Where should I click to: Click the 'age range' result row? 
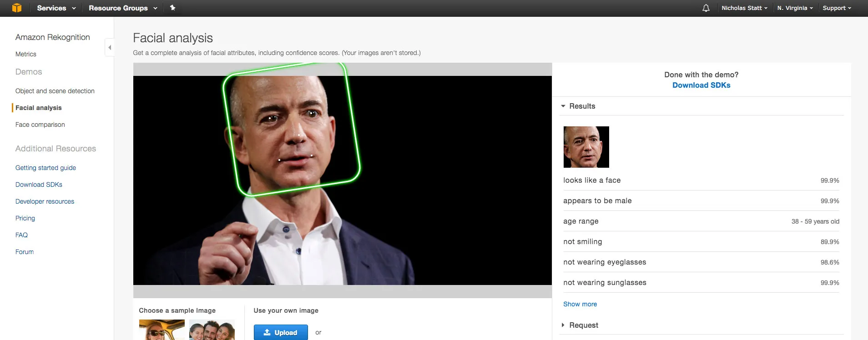(701, 221)
